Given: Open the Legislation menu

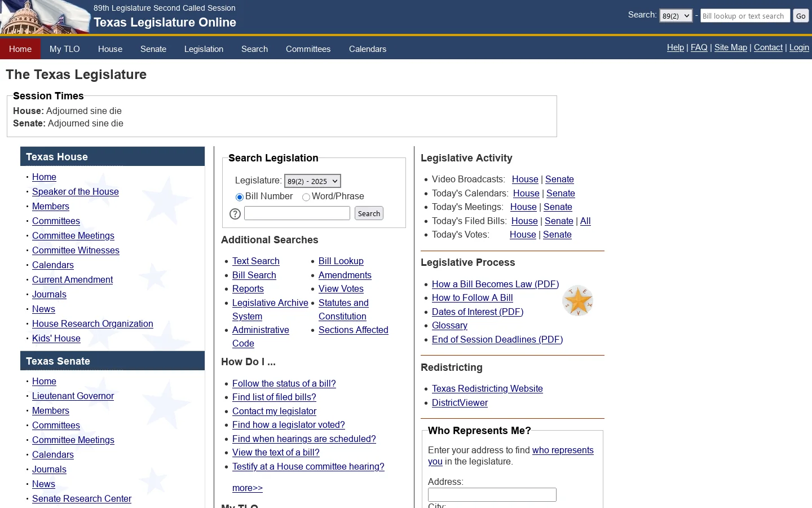Looking at the screenshot, I should [x=204, y=49].
